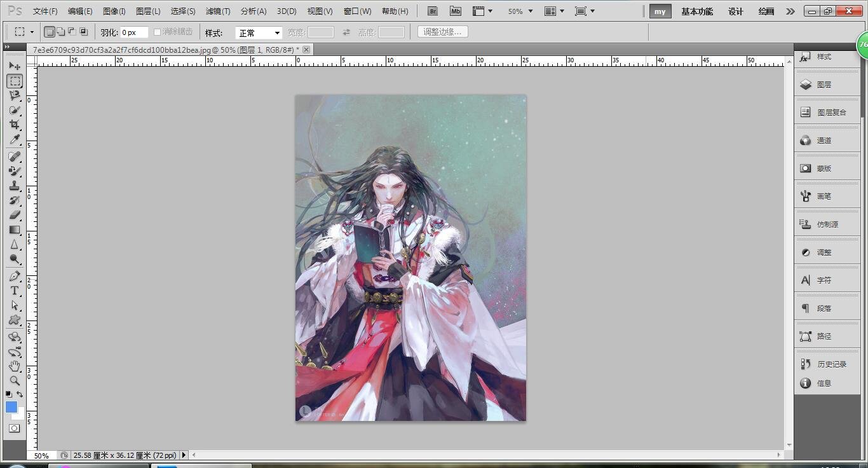Open the 滤镜(T) filter menu
The image size is (868, 468).
click(x=218, y=11)
